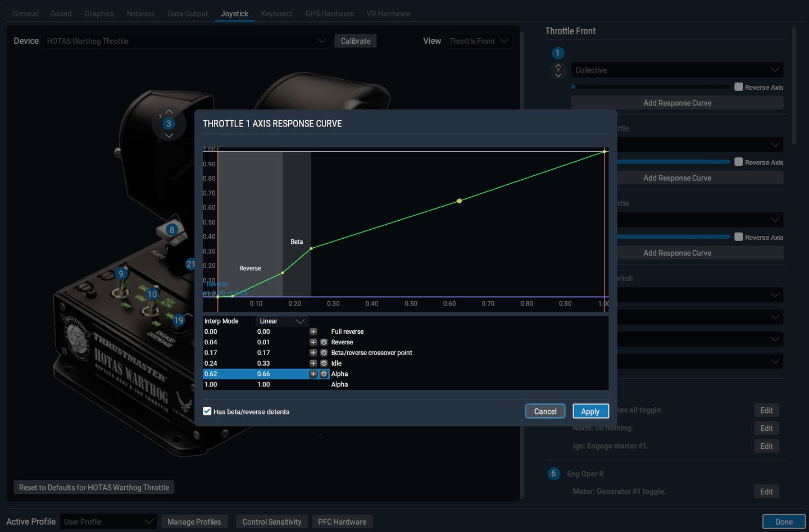Add a point after the Idle row
Image resolution: width=809 pixels, height=532 pixels.
[313, 363]
